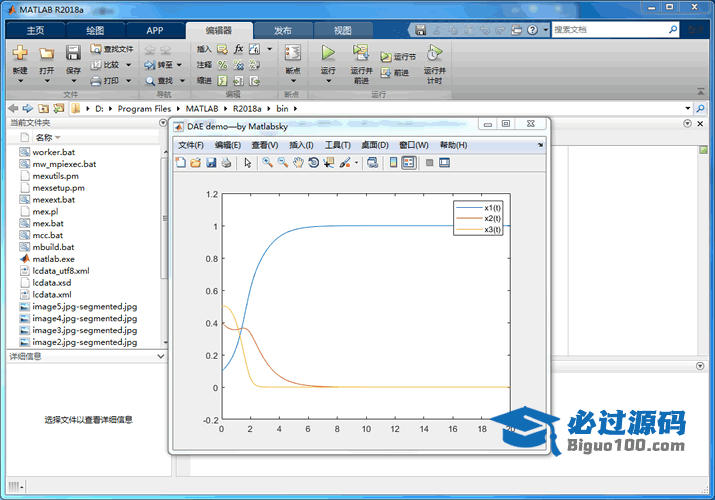Viewport: 715px width, 500px height.
Task: Click the Run Section button
Action: coord(398,57)
